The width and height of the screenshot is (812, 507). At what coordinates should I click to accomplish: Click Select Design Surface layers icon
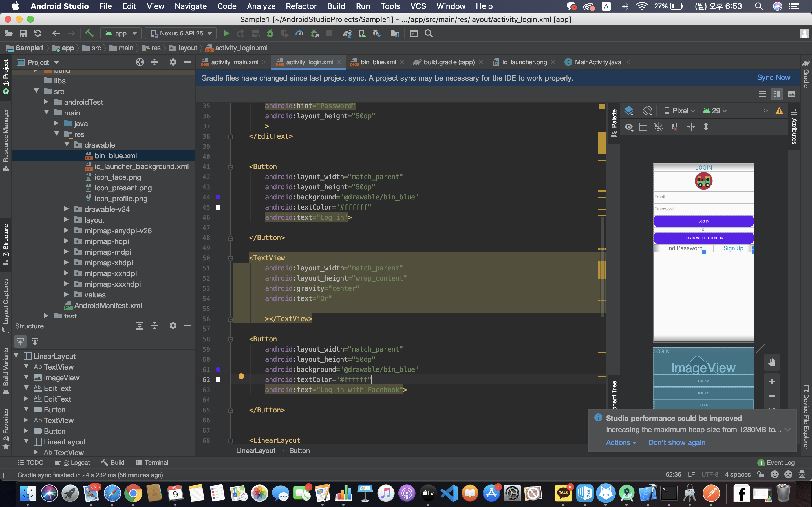click(x=629, y=111)
